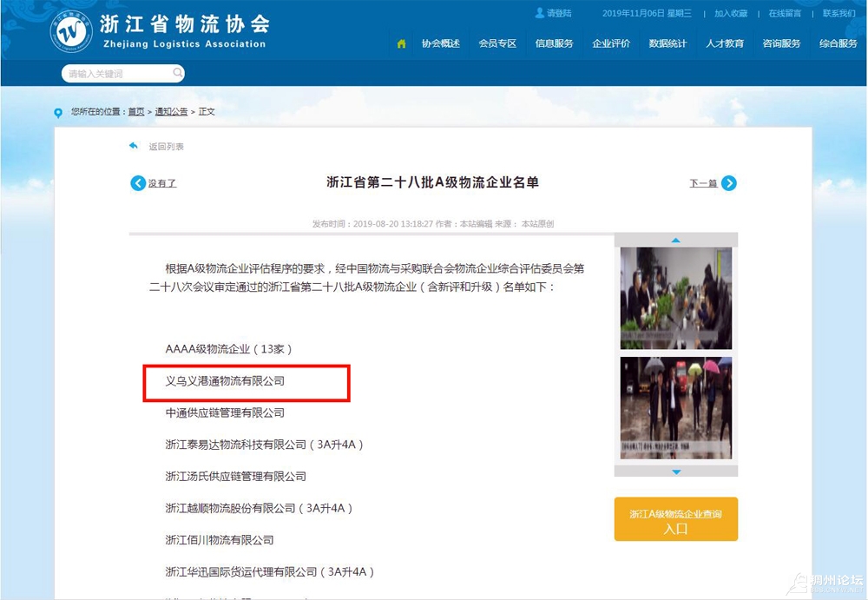Click the article title 浙江省第二十八批A级物流企业名单
This screenshot has height=600, width=868.
(432, 183)
